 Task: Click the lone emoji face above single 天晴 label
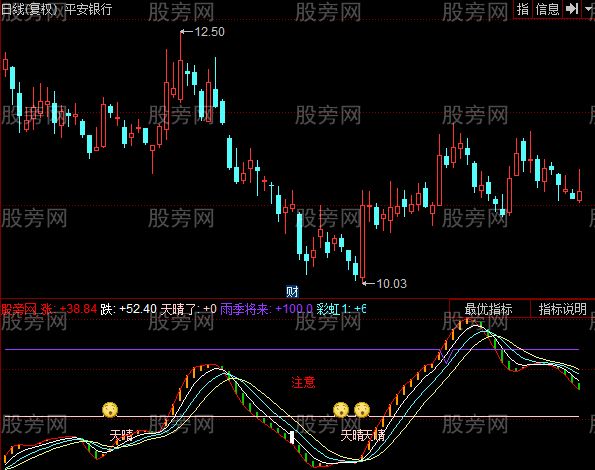tap(110, 410)
